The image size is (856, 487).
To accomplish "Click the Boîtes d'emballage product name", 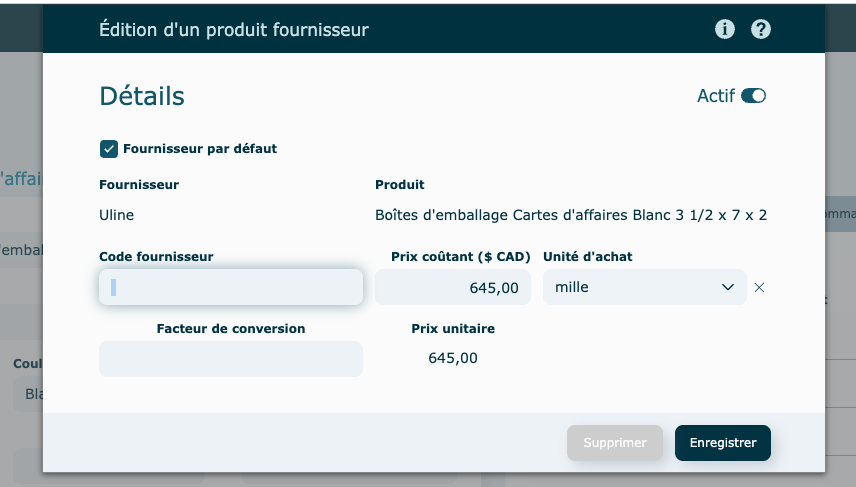I will click(570, 215).
